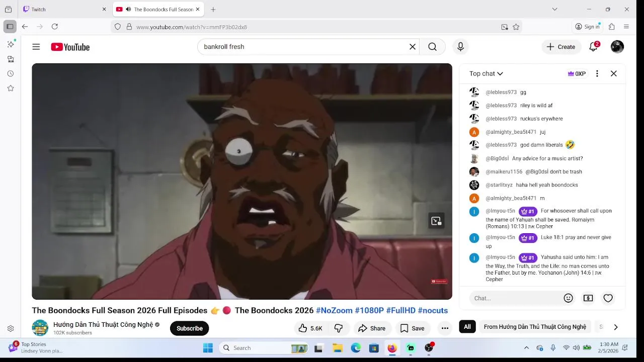This screenshot has height=362, width=644.
Task: Reload the current page
Action: (x=55, y=27)
